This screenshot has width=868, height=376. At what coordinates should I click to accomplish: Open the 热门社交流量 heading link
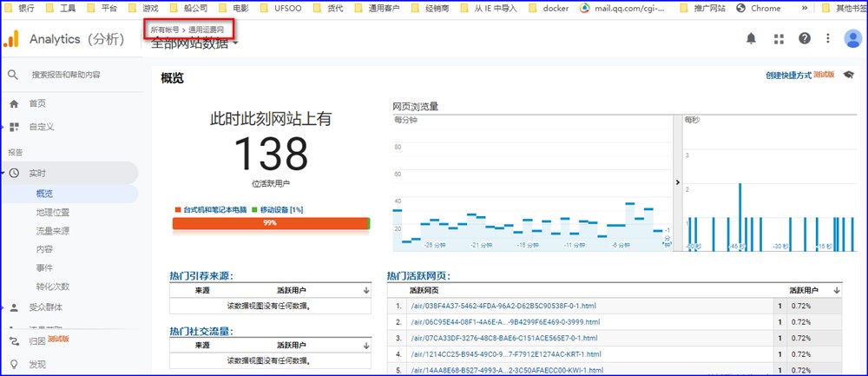click(x=201, y=331)
